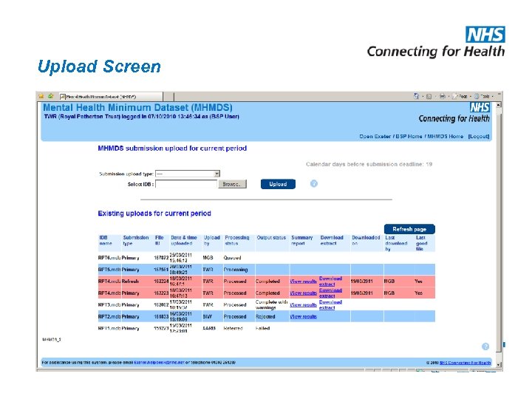Viewport: 532px width, 399px height.
Task: Click the RPT2.mdb file name cell
Action: coord(109,316)
